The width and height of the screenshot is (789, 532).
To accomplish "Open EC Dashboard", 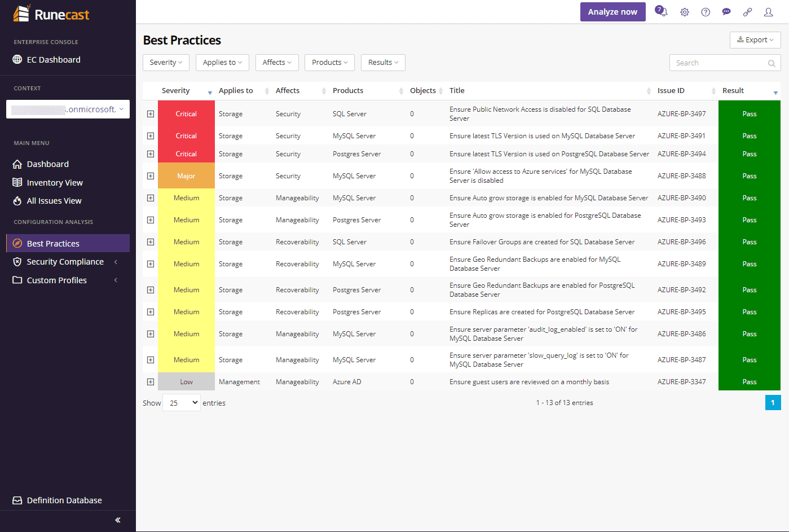I will coord(54,60).
